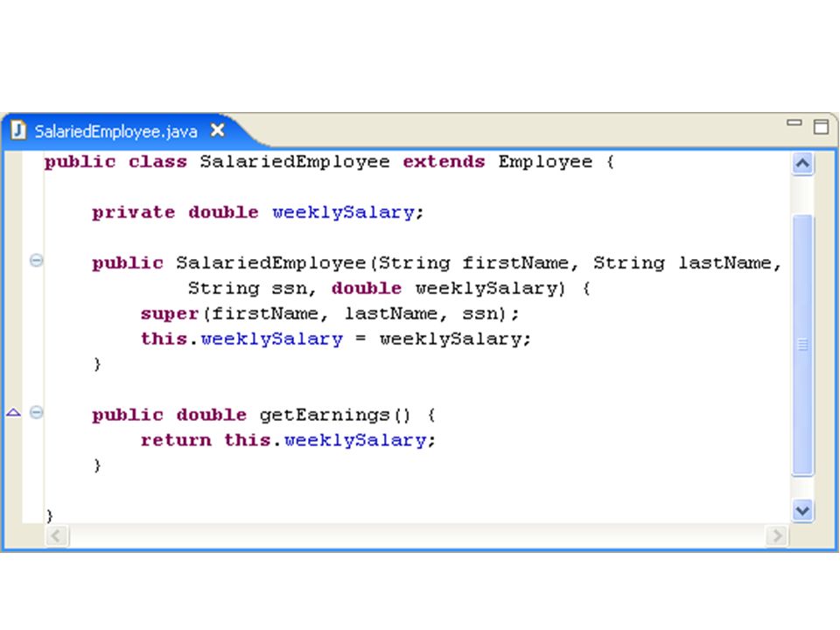Minimize the editor pane
The height and width of the screenshot is (630, 840).
pyautogui.click(x=794, y=123)
